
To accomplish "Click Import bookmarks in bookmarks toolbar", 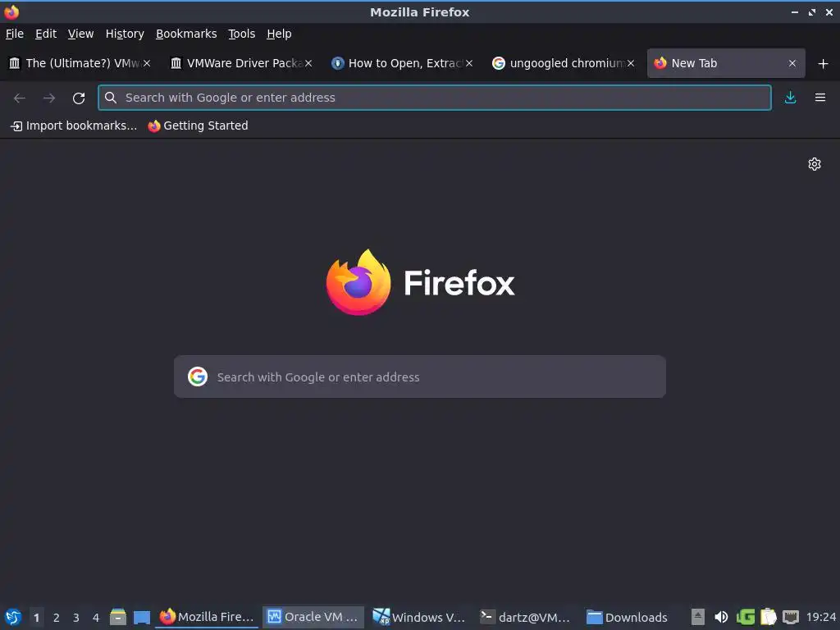I will click(74, 126).
